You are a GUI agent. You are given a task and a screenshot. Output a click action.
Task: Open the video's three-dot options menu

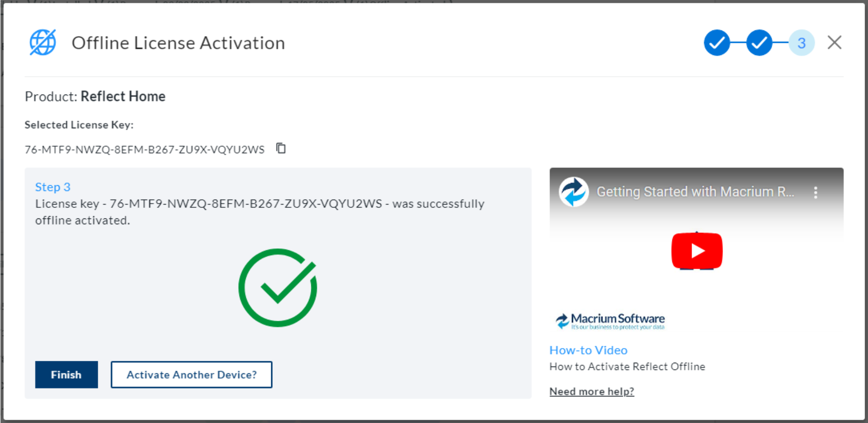click(815, 192)
